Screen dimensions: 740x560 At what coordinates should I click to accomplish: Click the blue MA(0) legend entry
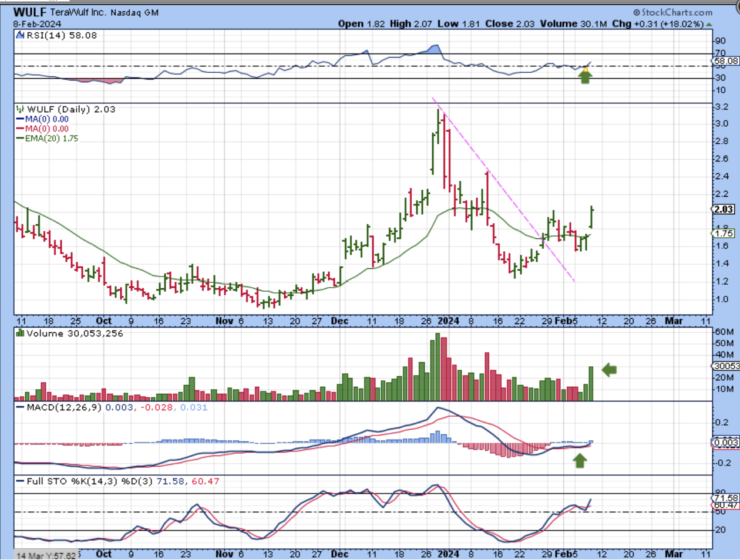point(42,119)
